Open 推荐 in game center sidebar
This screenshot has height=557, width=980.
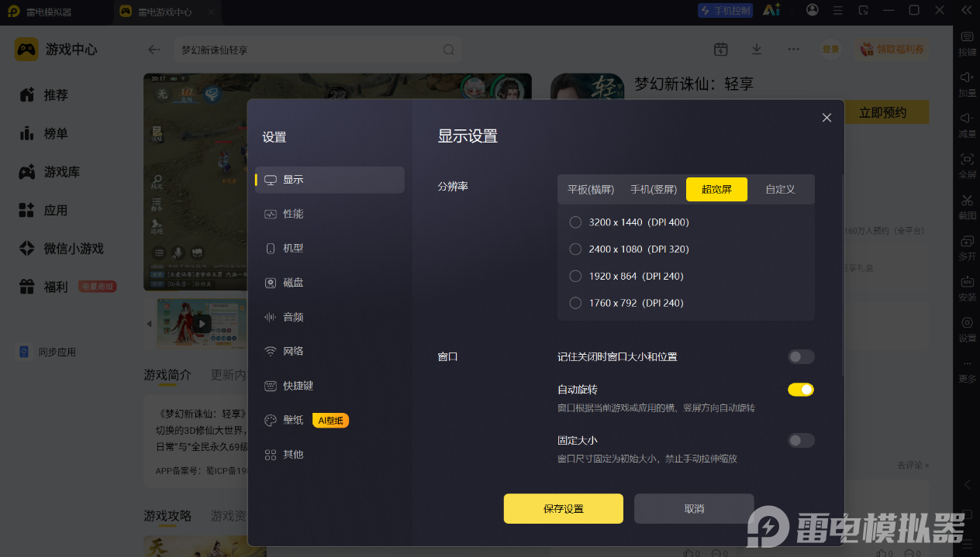[x=44, y=95]
